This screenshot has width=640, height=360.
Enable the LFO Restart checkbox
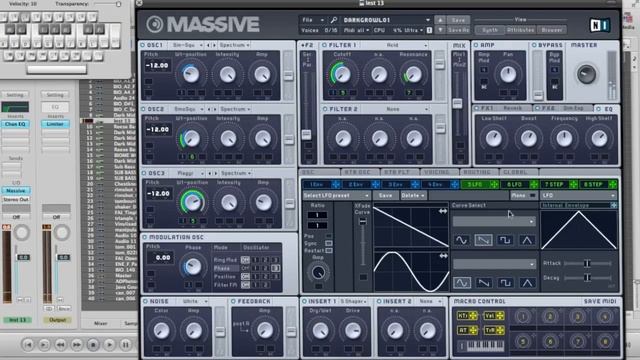point(329,250)
